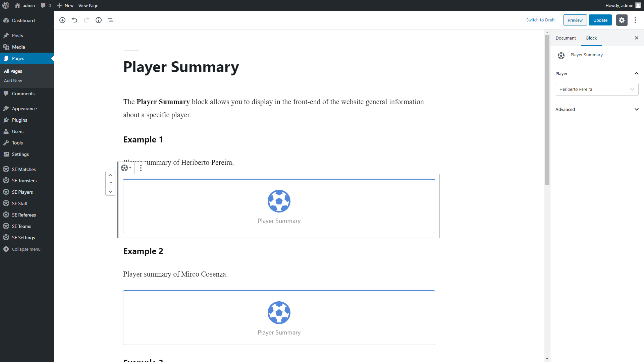Move block down with arrow

click(x=110, y=192)
